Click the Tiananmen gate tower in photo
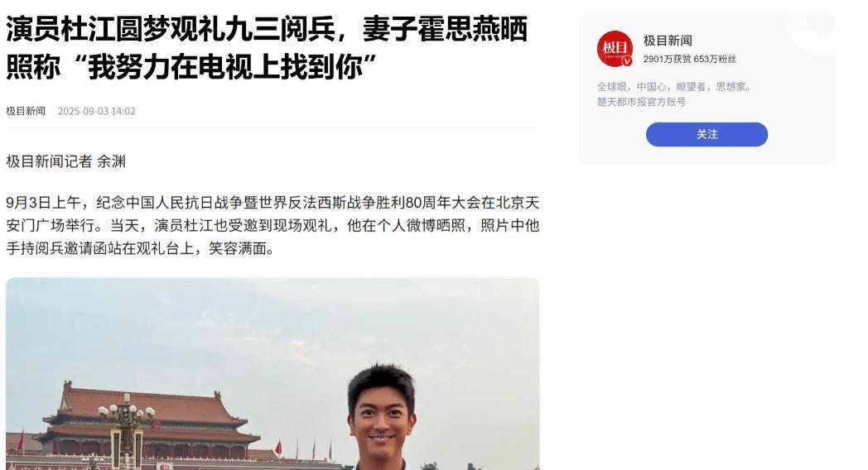This screenshot has width=868, height=470. pyautogui.click(x=149, y=420)
